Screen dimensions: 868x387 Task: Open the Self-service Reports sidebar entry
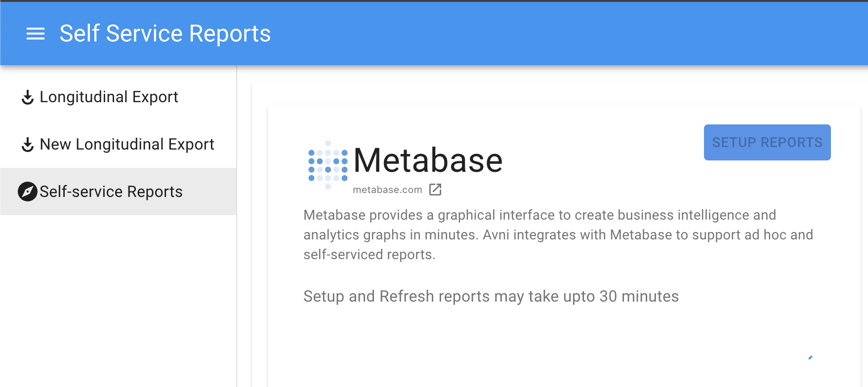(118, 192)
